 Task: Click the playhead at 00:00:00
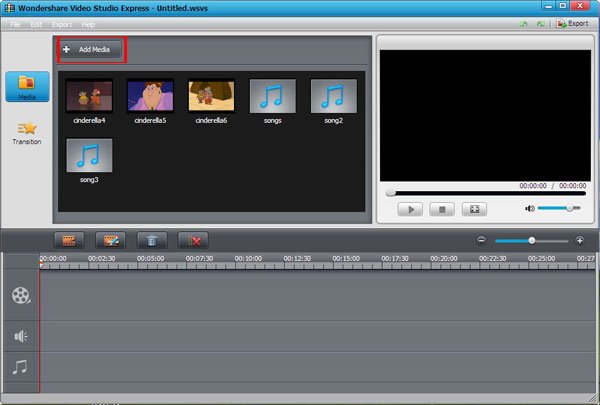click(x=41, y=263)
